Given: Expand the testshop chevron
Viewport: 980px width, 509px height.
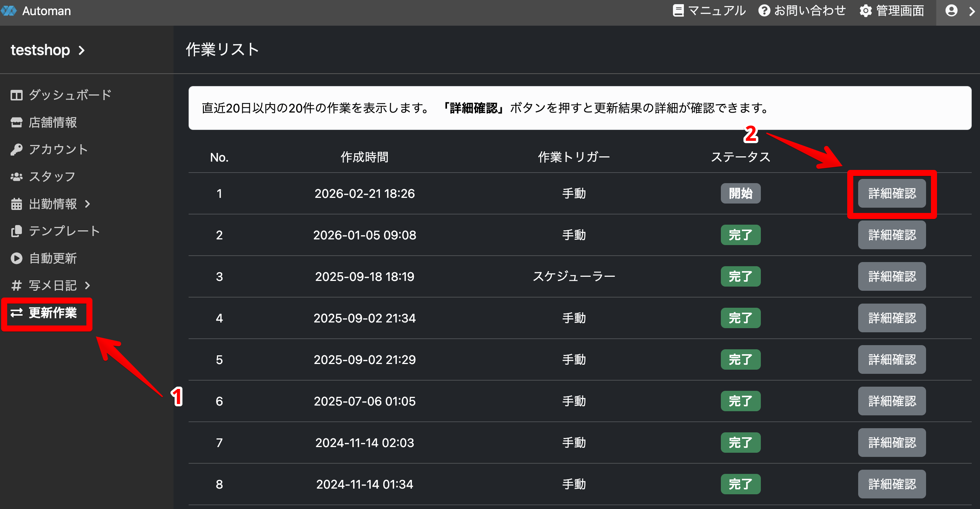Looking at the screenshot, I should click(x=81, y=50).
